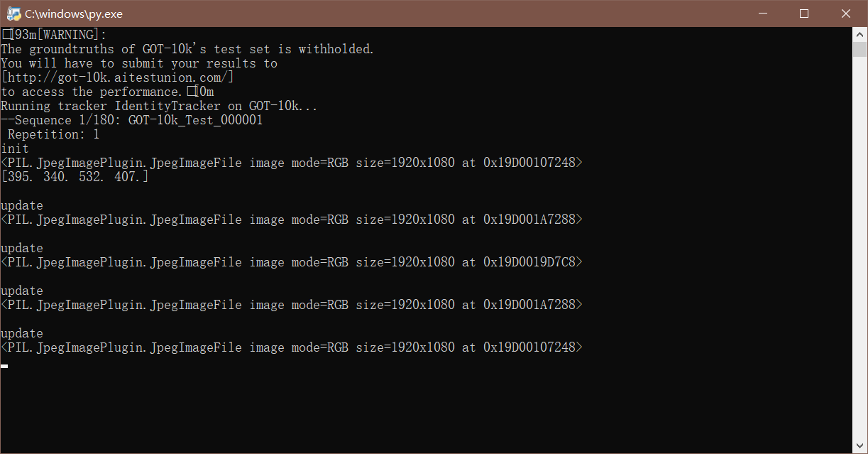868x454 pixels.
Task: Click the scrollbar down arrow
Action: pyautogui.click(x=859, y=446)
